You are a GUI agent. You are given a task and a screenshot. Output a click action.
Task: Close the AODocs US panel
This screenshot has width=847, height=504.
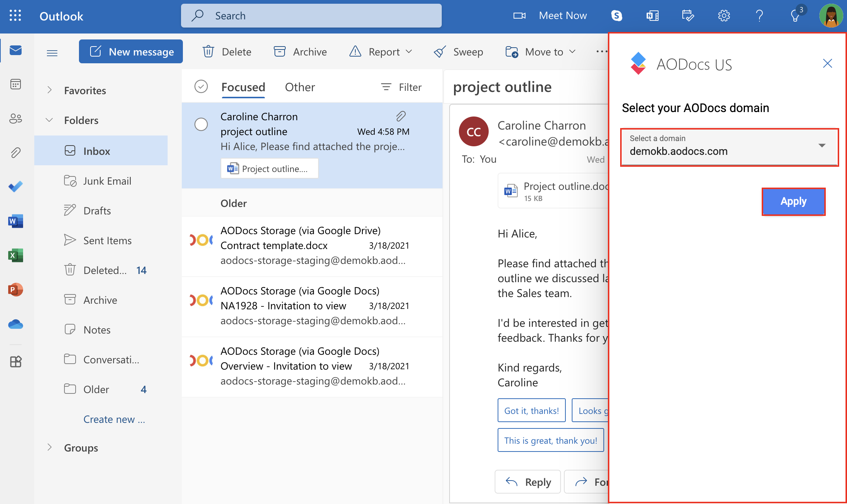828,64
